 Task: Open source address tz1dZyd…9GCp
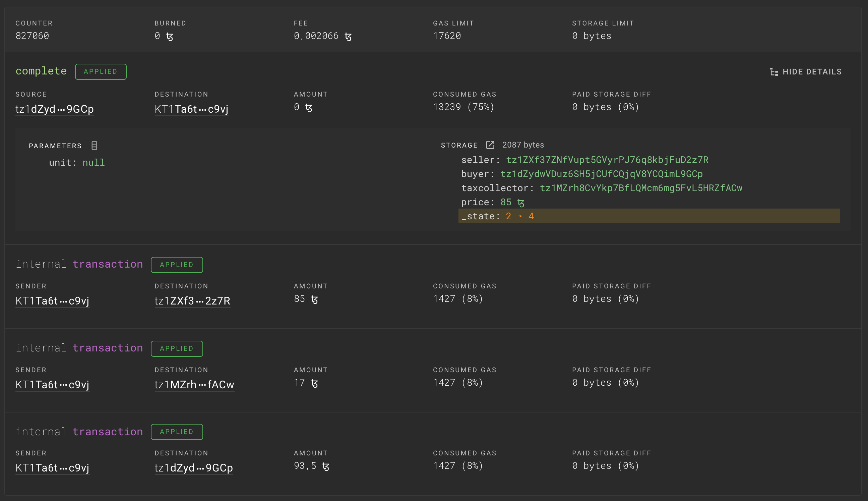pos(54,109)
